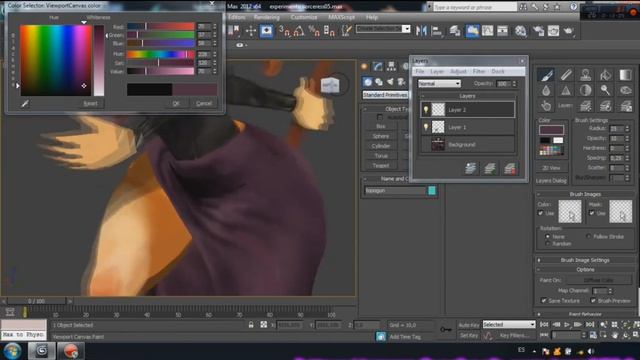Image resolution: width=640 pixels, height=360 pixels.
Task: Toggle Mask brush image Use checkbox
Action: [x=592, y=213]
